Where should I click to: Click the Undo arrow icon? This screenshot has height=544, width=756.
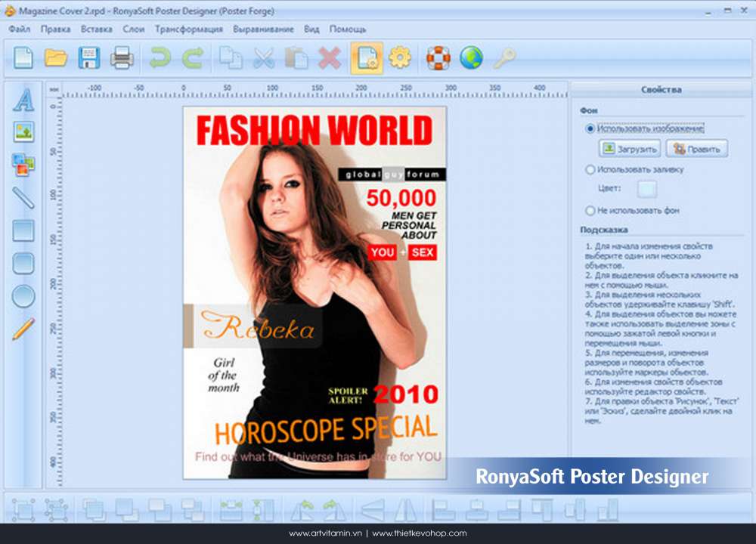(160, 57)
